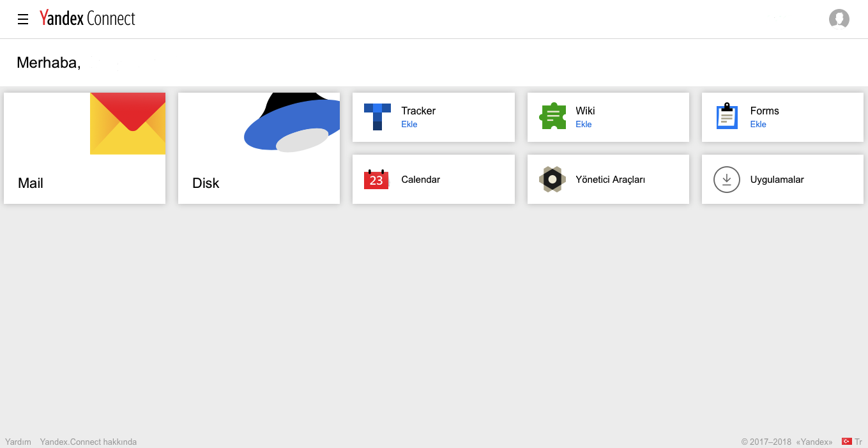Open the user profile avatar
The image size is (868, 448).
(x=839, y=19)
